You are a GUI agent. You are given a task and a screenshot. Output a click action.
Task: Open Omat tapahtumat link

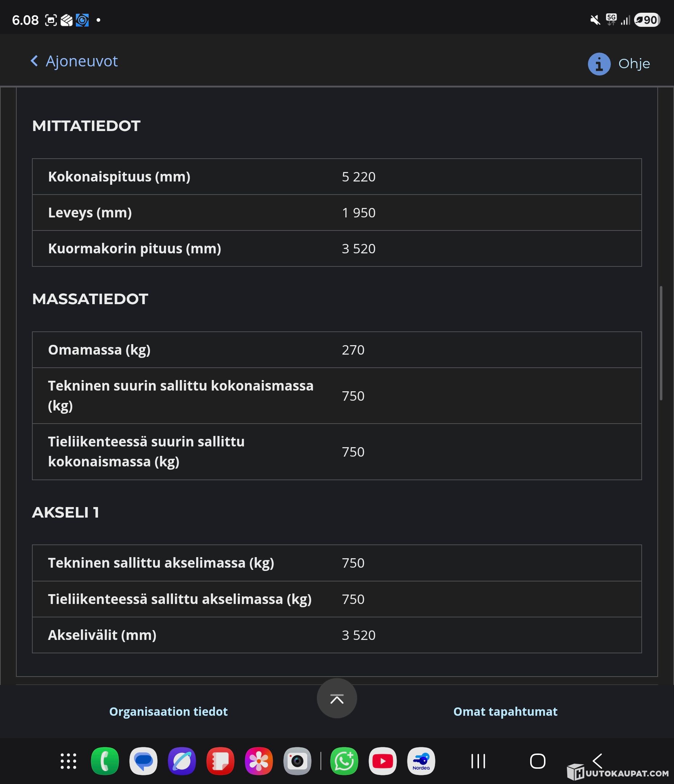(x=505, y=711)
